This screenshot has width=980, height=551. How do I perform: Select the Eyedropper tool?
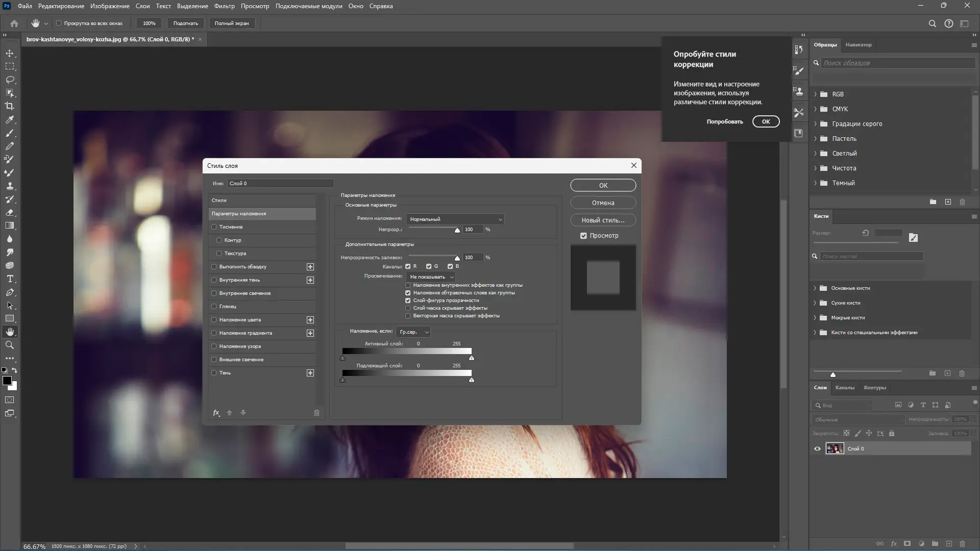[10, 119]
